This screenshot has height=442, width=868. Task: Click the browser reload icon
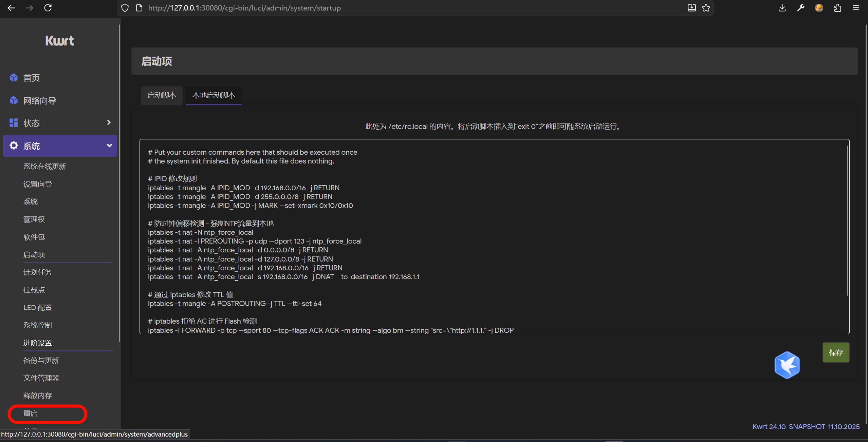click(48, 8)
